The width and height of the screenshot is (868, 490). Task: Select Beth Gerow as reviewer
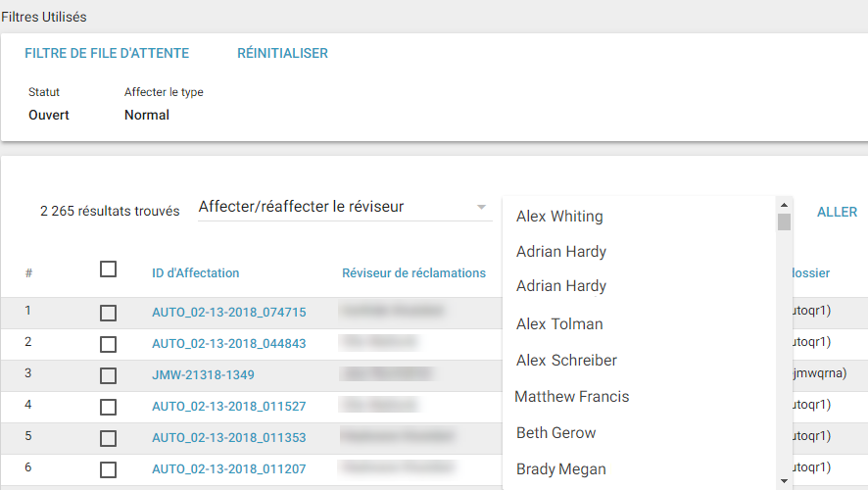coord(555,433)
